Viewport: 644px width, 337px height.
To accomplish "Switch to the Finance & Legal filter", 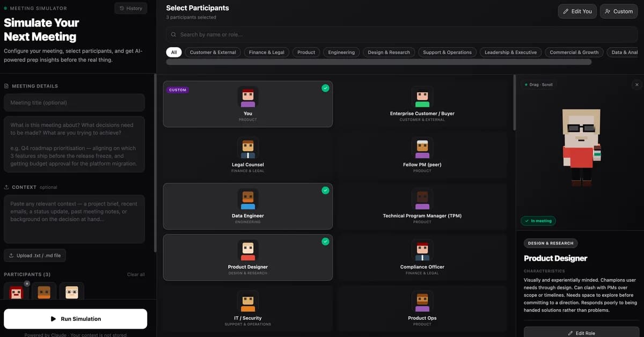I will coord(267,52).
